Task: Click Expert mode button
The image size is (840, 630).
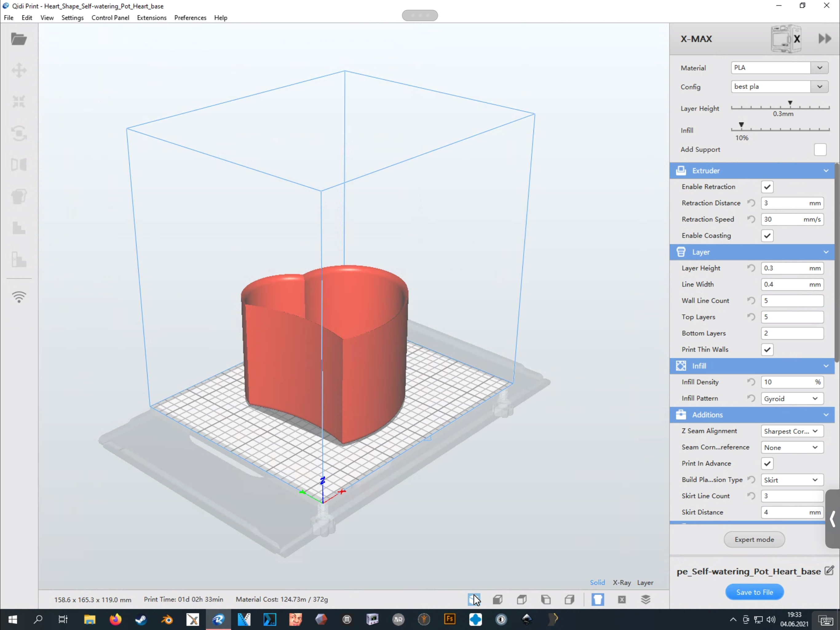Action: click(x=754, y=539)
